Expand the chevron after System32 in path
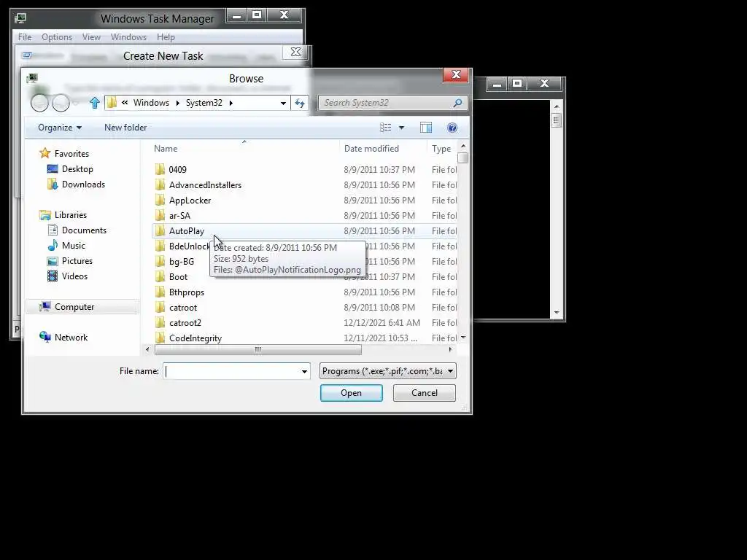747x560 pixels. [231, 103]
